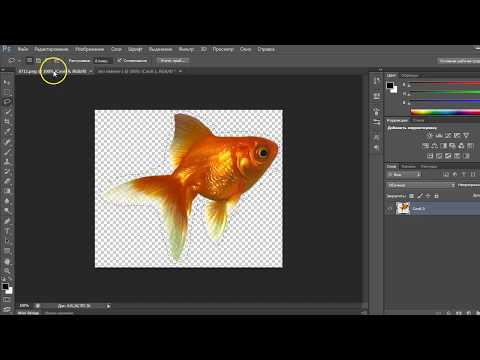480x360 pixels.
Task: Open the Слои menu
Action: coord(116,49)
